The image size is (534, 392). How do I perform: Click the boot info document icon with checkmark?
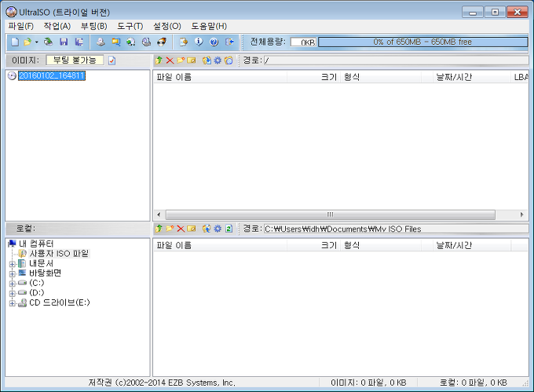112,60
